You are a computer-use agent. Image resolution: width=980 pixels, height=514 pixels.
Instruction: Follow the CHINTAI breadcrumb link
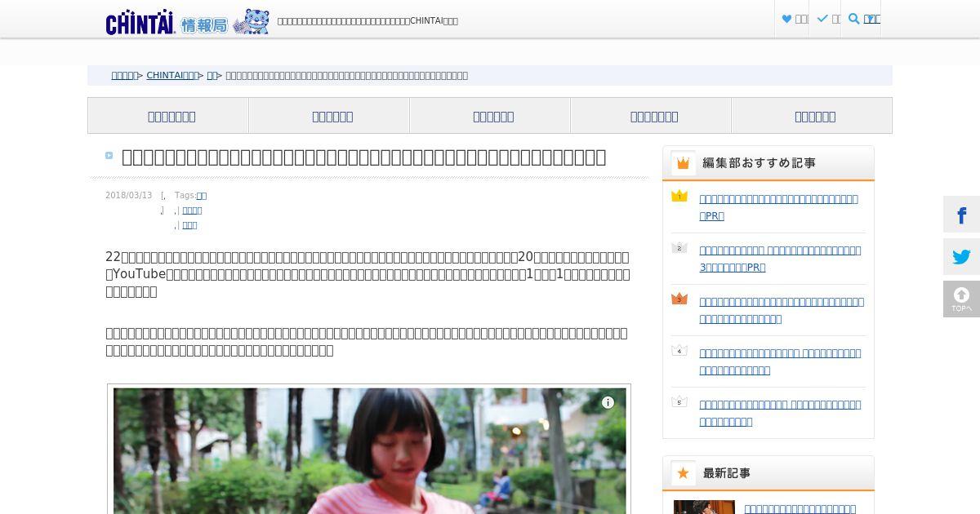coord(172,75)
